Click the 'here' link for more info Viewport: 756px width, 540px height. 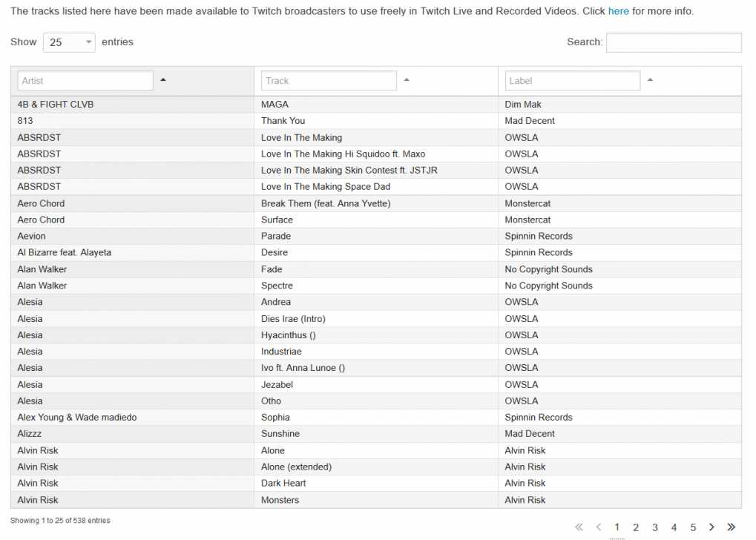[x=619, y=11]
